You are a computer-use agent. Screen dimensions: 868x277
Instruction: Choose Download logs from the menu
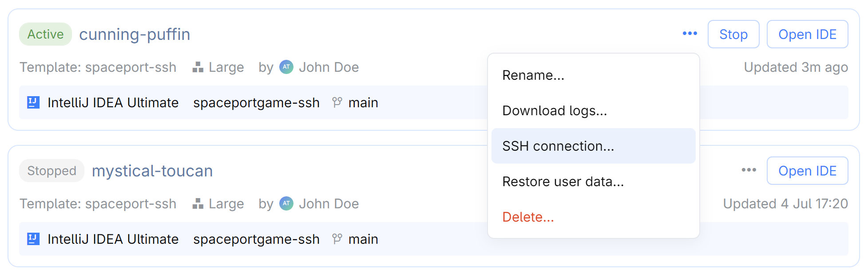[555, 110]
